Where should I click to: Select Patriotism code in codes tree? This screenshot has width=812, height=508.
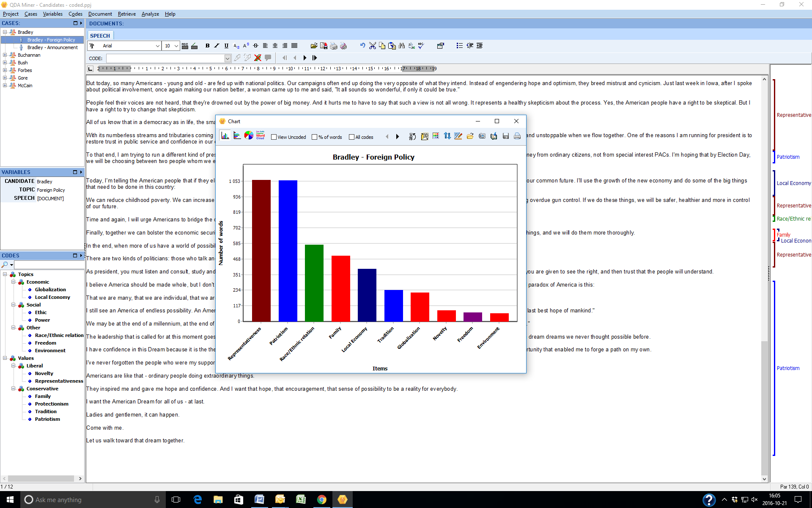point(47,419)
